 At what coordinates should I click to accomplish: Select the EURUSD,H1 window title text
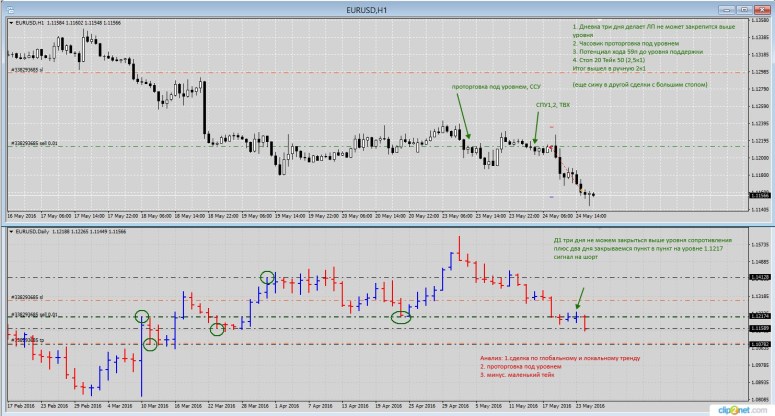coord(367,10)
